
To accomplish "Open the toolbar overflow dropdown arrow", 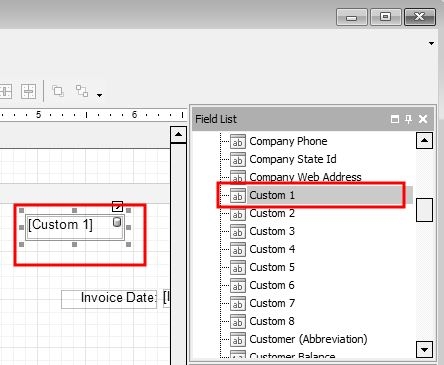I will [x=99, y=95].
